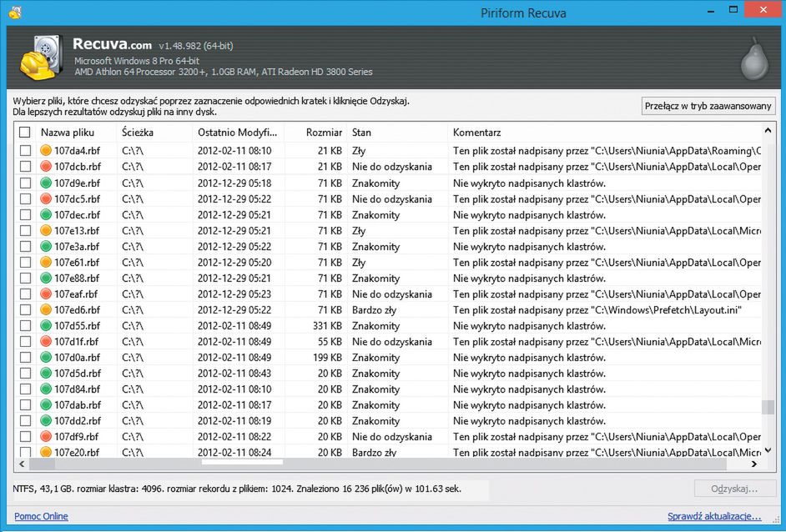Click the red status icon beside 107df9.rbf
Image resolution: width=786 pixels, height=532 pixels.
coord(46,437)
